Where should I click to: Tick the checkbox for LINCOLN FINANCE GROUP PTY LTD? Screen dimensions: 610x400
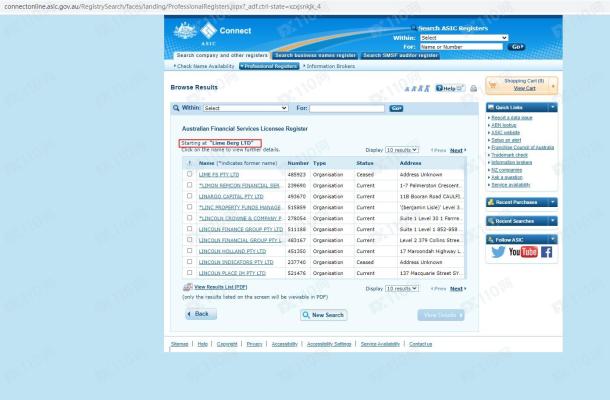[x=189, y=229]
